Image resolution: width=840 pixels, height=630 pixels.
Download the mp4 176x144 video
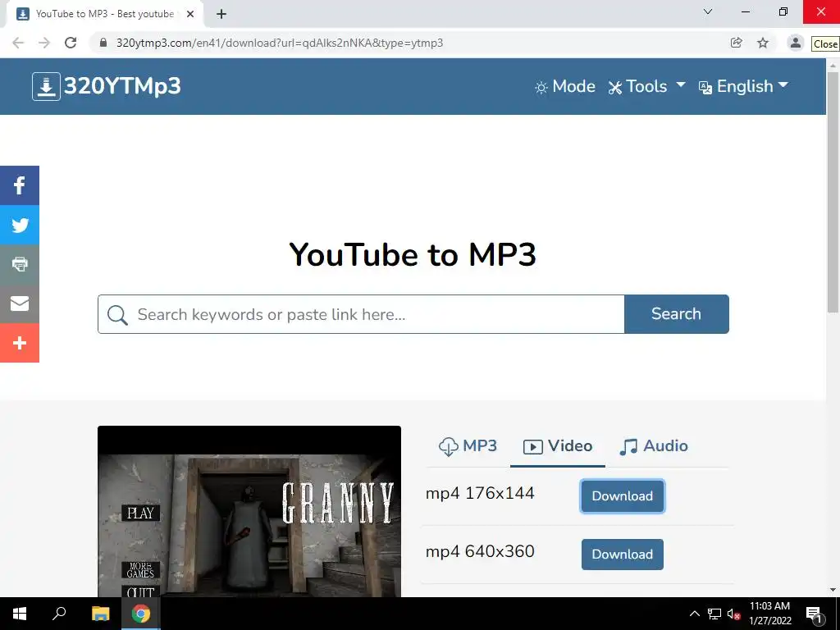click(623, 496)
